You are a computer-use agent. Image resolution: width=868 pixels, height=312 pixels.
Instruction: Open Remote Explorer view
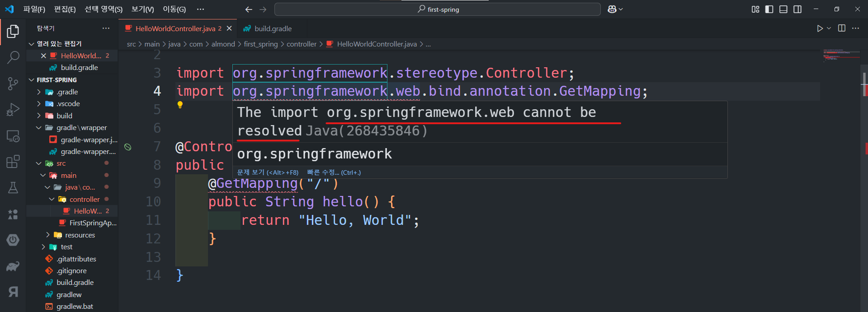click(13, 136)
